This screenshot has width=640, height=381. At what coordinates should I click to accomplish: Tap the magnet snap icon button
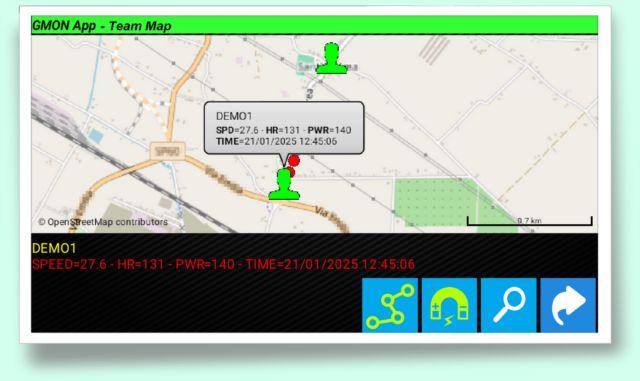449,305
